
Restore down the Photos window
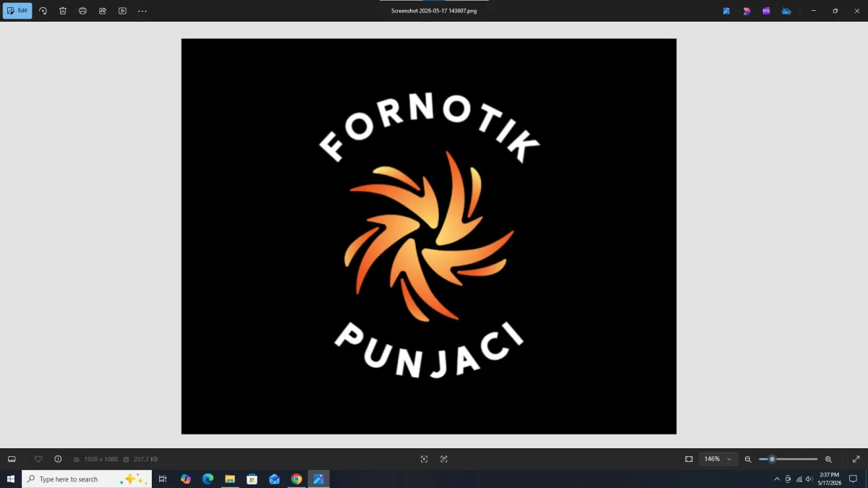tap(835, 11)
